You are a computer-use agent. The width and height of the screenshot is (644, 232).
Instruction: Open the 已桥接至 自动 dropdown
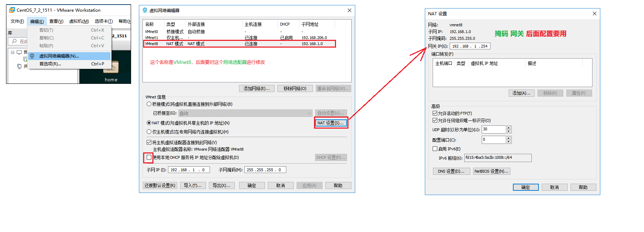(245, 113)
